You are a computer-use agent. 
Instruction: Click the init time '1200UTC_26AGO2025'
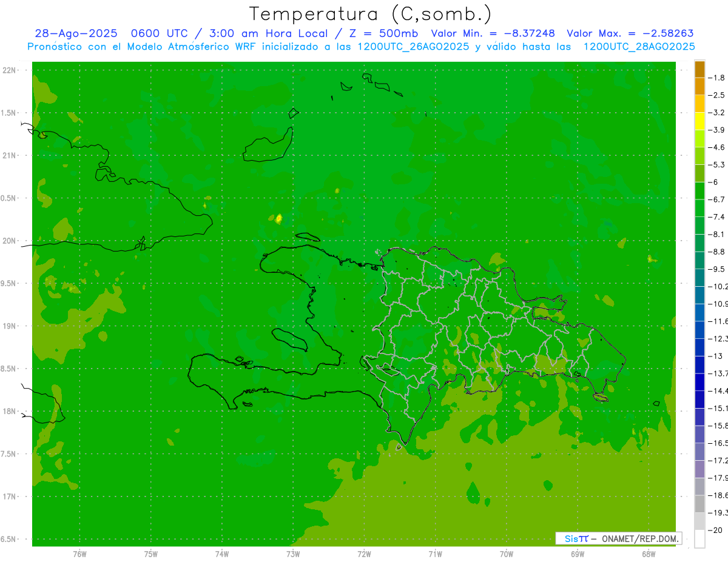click(414, 47)
